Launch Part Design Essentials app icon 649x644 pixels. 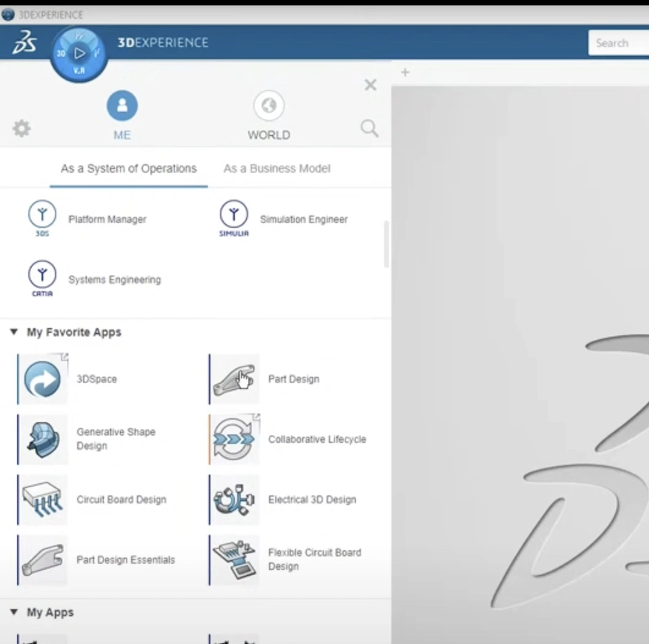coord(43,560)
